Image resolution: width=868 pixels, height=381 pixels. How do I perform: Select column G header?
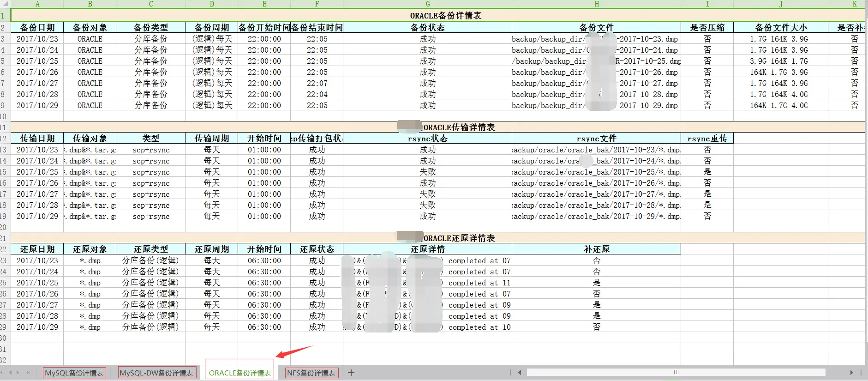pos(428,4)
